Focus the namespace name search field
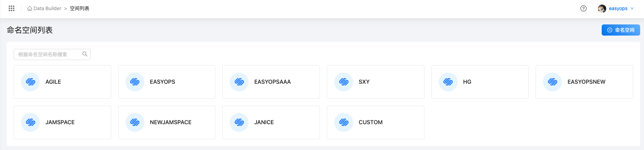Viewport: 644px width, 150px height. (52, 54)
